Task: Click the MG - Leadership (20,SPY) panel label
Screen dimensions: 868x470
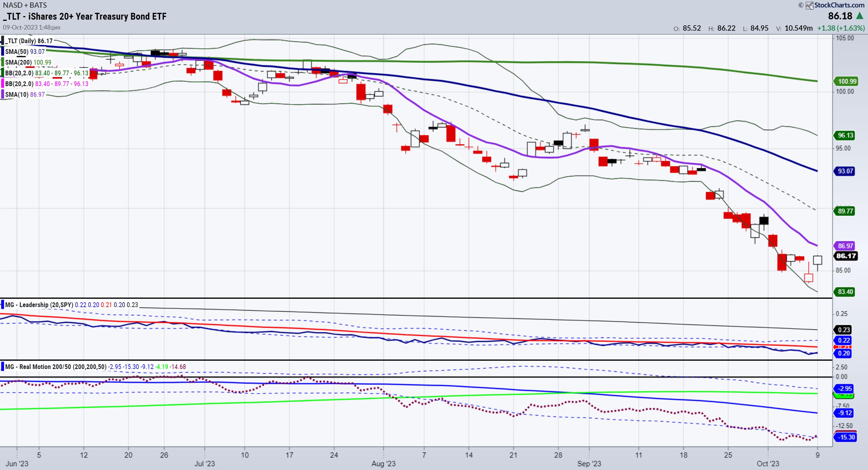Action: (x=39, y=305)
